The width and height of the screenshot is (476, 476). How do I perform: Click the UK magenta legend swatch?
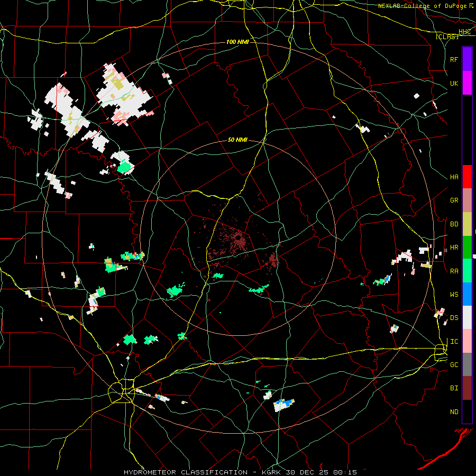pyautogui.click(x=467, y=83)
